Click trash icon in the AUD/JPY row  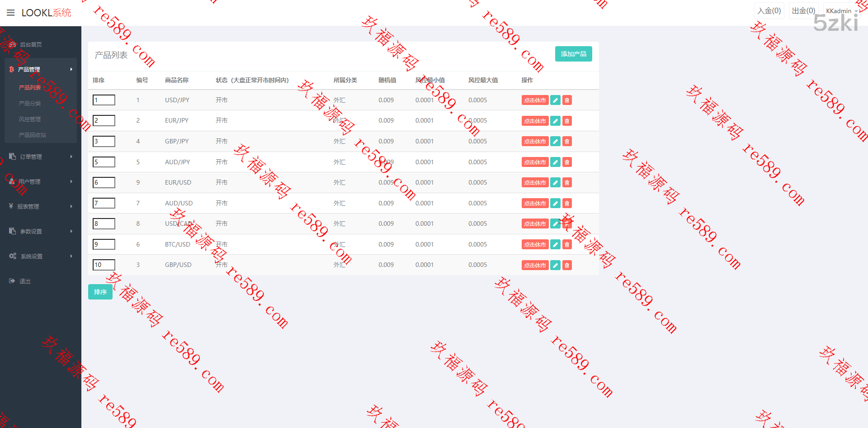(x=567, y=162)
